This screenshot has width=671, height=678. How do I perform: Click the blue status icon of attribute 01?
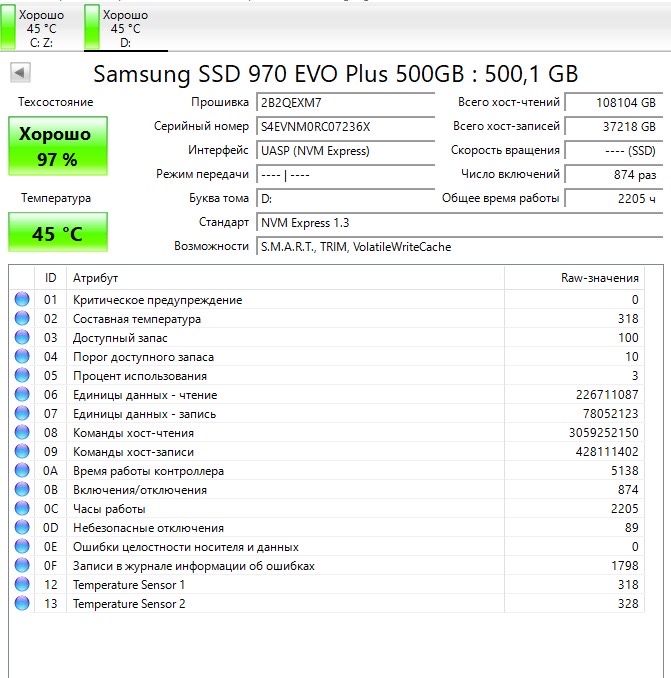tap(22, 299)
